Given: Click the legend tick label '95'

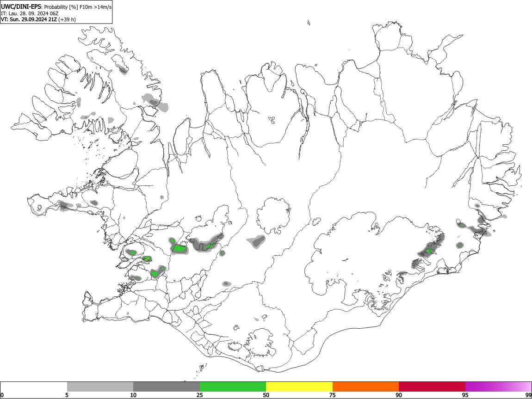Looking at the screenshot, I should 465,395.
